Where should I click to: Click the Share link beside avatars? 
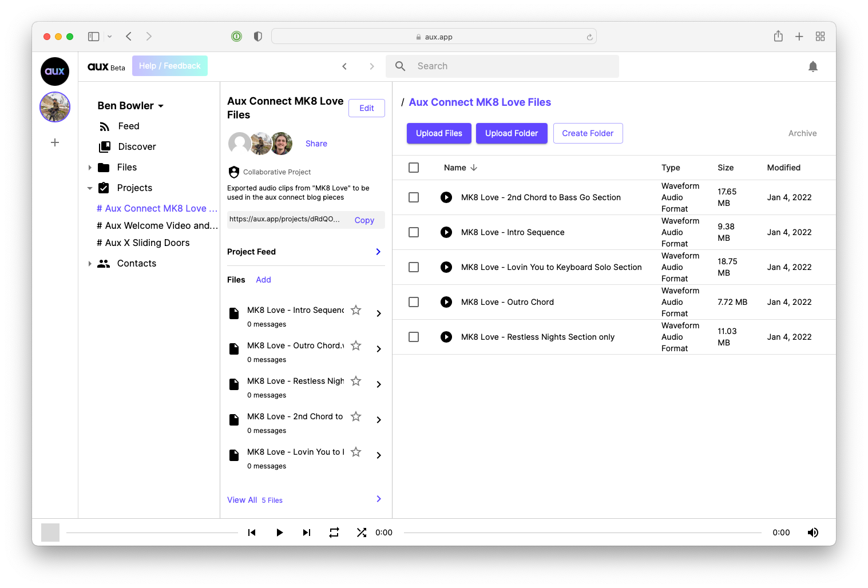tap(316, 144)
